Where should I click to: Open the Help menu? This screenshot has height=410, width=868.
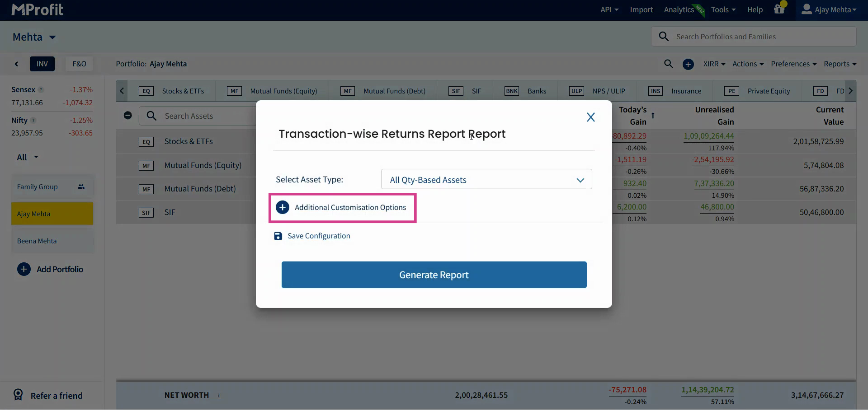[755, 9]
